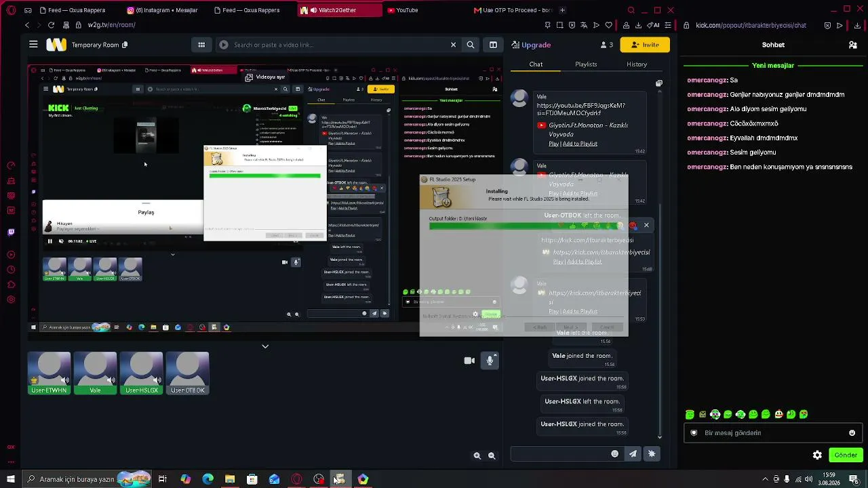Open Opera GX from the taskbar

pos(296,479)
